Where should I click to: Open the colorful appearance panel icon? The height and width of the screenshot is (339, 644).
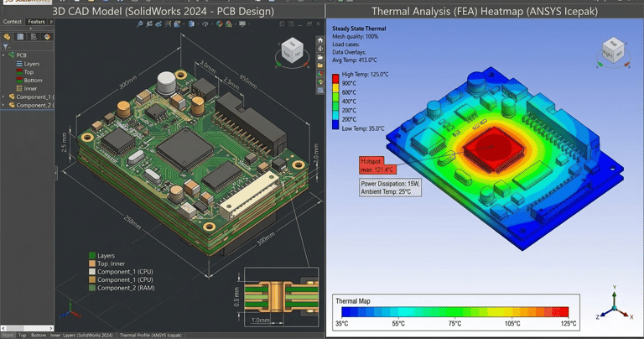click(x=47, y=37)
